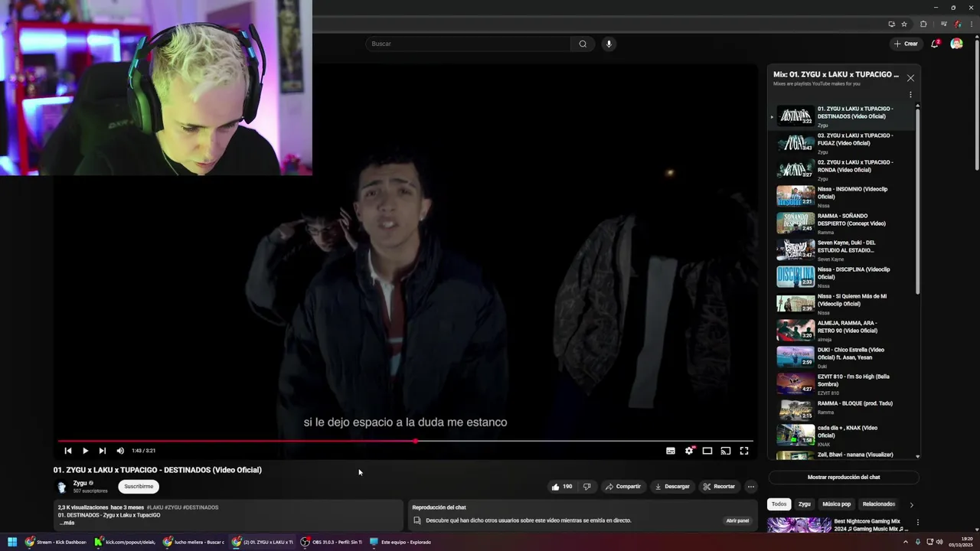Start voice search with the microphone
The width and height of the screenshot is (980, 551).
coord(609,44)
